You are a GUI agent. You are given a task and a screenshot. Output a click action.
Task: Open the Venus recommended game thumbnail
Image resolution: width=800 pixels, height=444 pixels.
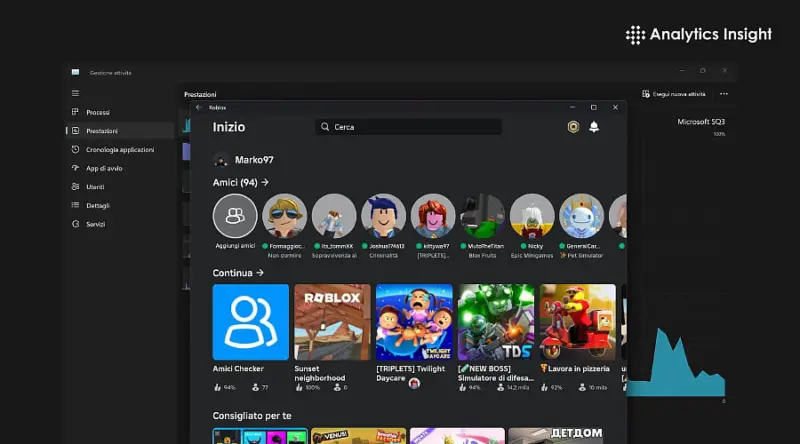[x=359, y=436]
